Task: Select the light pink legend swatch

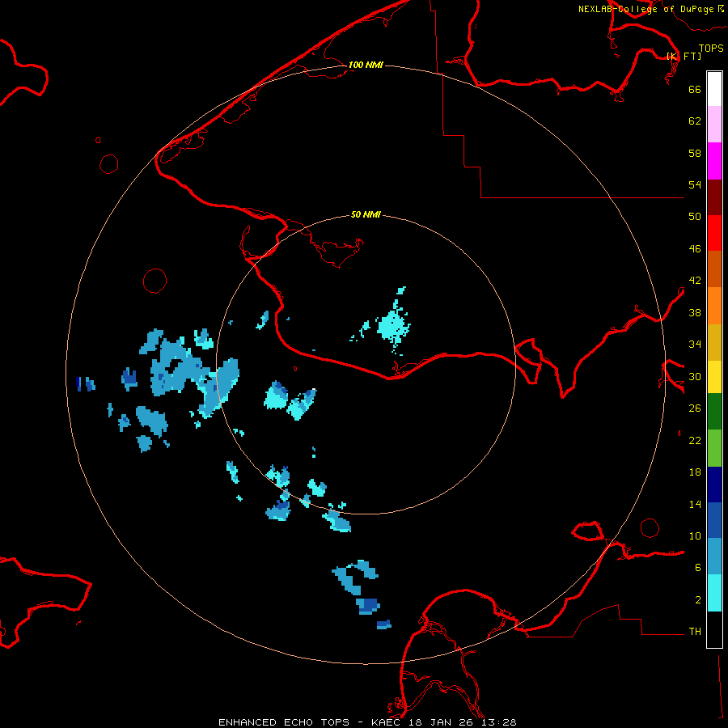Action: pos(714,125)
